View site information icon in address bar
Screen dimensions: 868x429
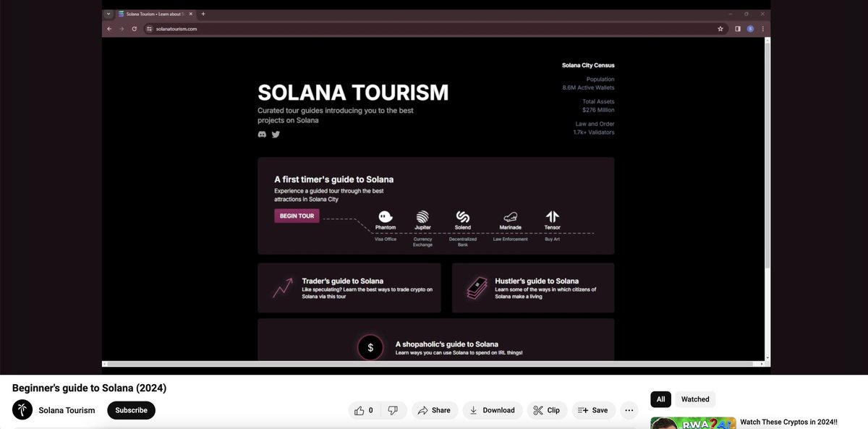[x=149, y=29]
